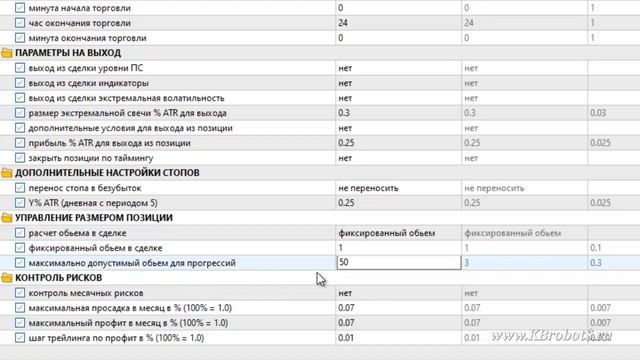Click step value 0.025 in прибыль % ATR row
This screenshot has width=640, height=360.
[600, 143]
